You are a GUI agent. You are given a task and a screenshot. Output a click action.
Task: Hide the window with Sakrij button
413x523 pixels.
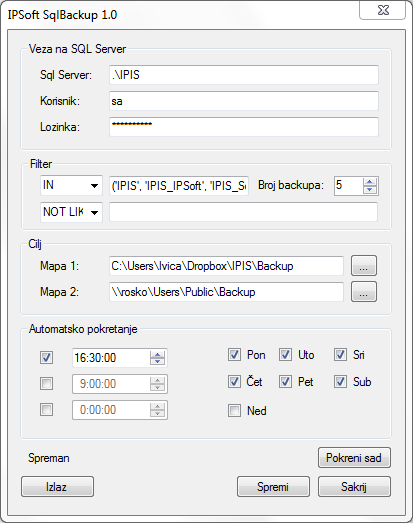click(354, 487)
